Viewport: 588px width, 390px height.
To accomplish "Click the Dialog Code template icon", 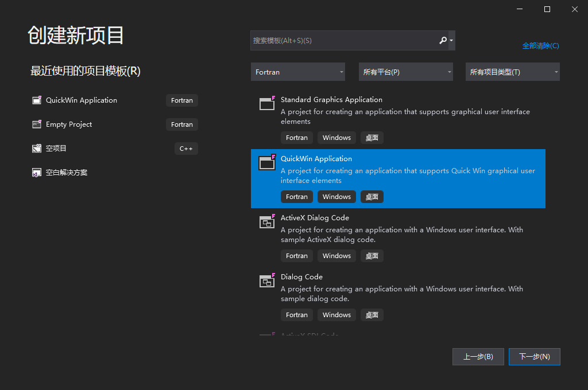I will click(266, 280).
